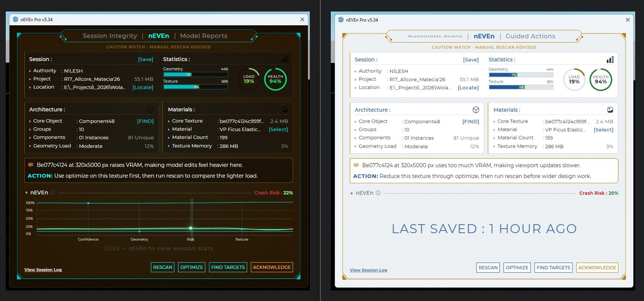Expand the Core Object row in dark Architecture
The height and width of the screenshot is (301, 644).
coord(30,121)
